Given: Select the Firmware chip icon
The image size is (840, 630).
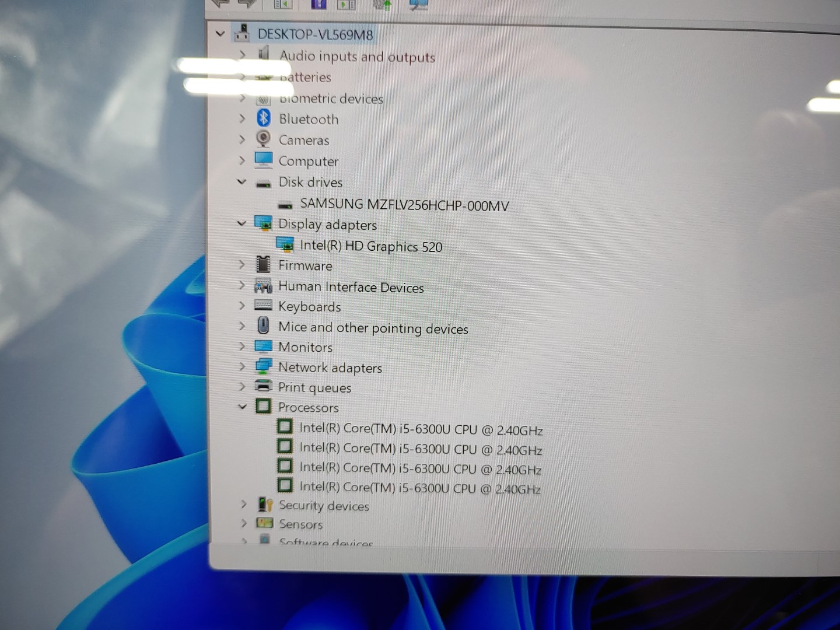Looking at the screenshot, I should click(264, 265).
